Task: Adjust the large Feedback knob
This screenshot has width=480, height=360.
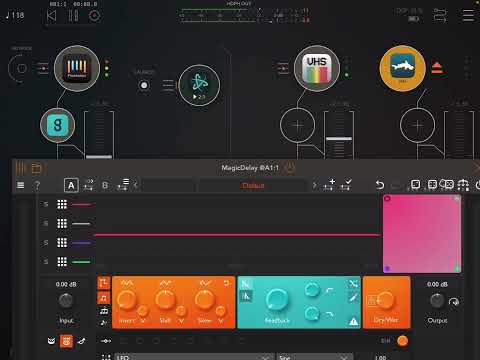Action: coord(277,300)
